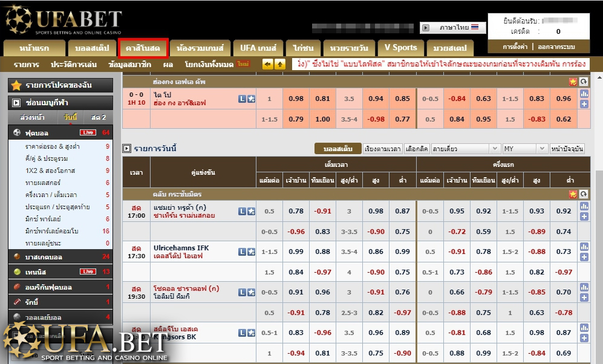
Task: Expand more bets plus for ไต โป match
Action: pos(584,104)
